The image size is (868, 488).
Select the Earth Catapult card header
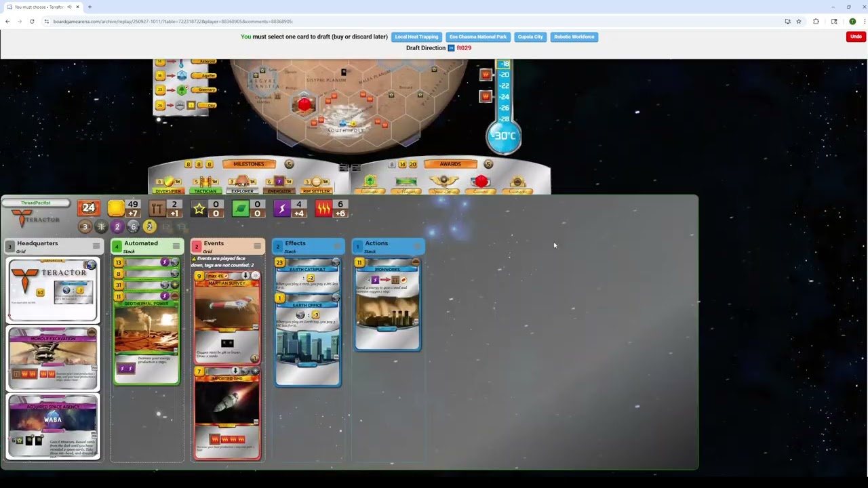[308, 269]
